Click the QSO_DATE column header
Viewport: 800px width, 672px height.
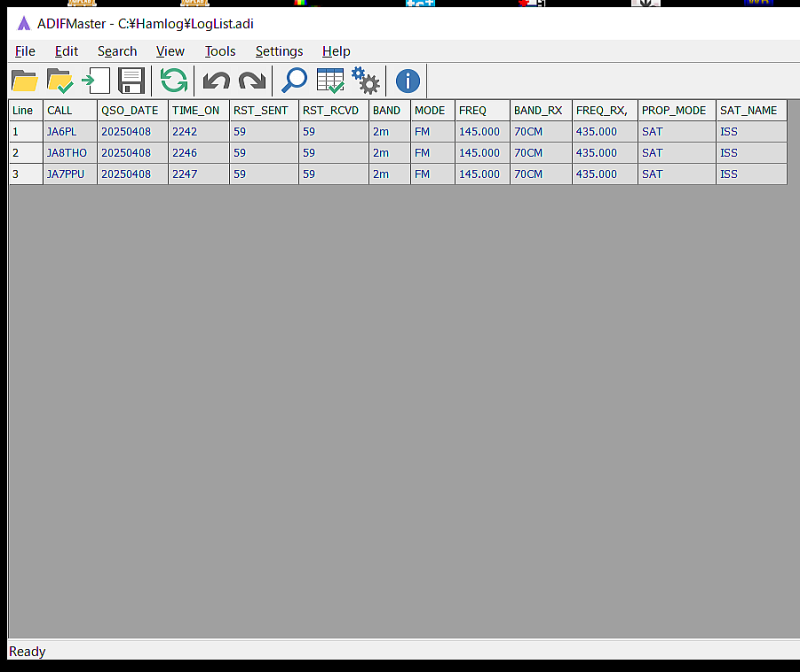tap(133, 110)
